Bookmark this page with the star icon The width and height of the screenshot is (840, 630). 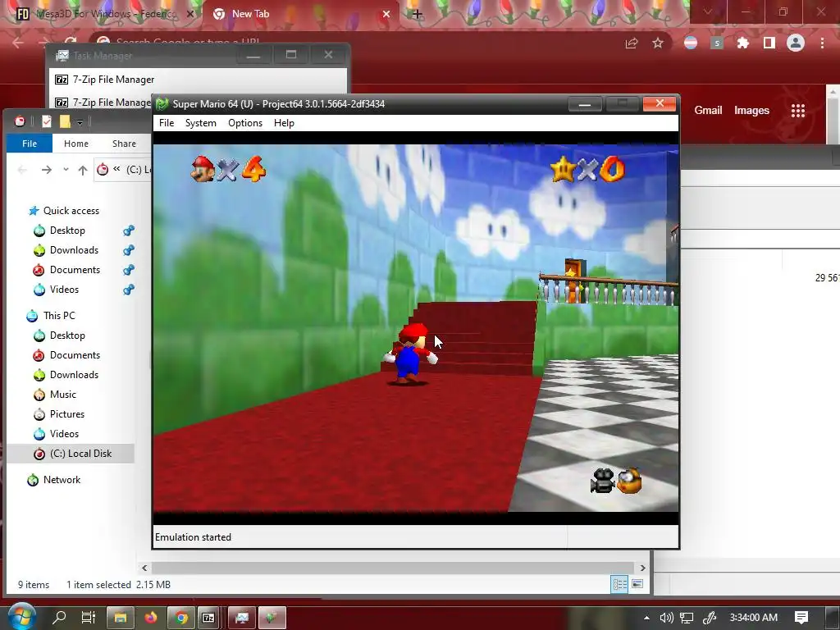658,43
